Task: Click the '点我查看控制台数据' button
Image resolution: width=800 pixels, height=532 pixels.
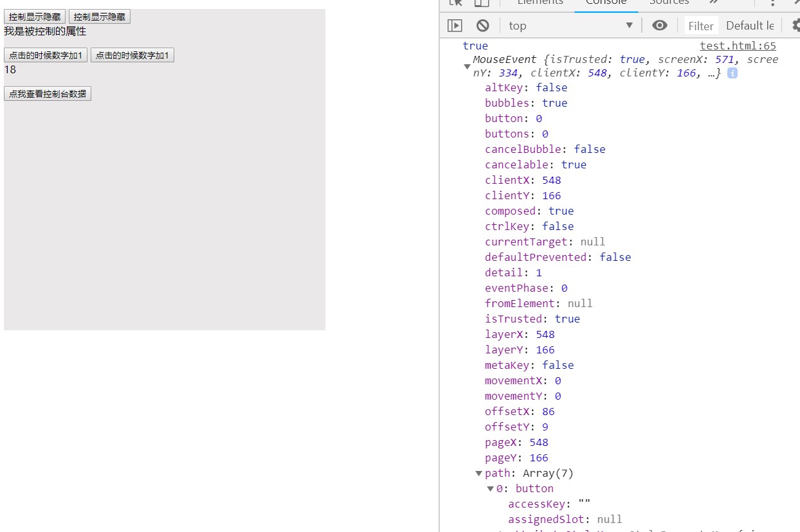Action: [48, 94]
